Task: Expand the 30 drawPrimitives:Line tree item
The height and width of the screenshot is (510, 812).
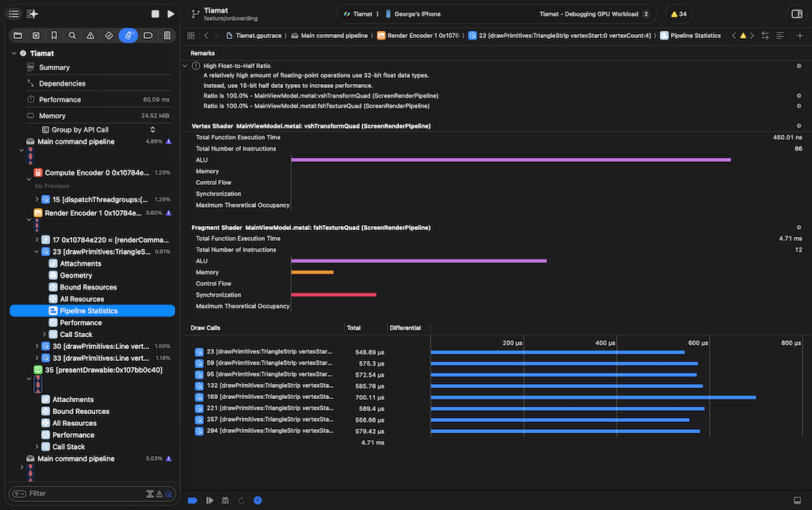Action: click(x=37, y=346)
